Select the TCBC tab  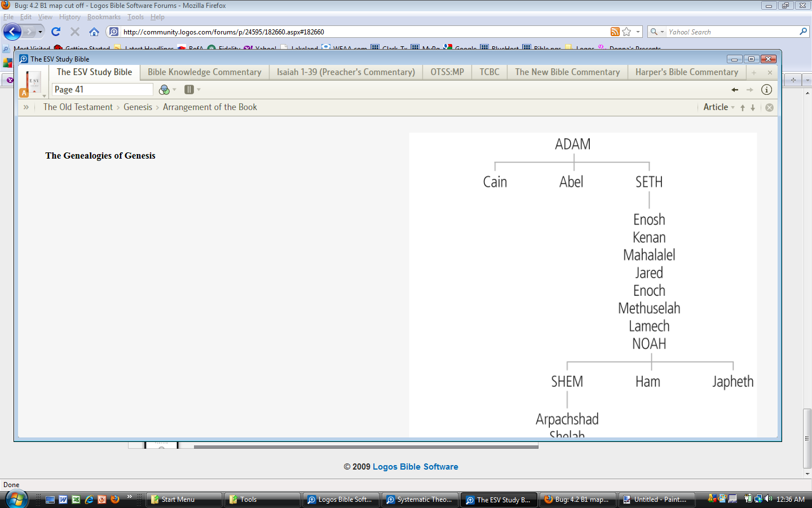pos(489,72)
